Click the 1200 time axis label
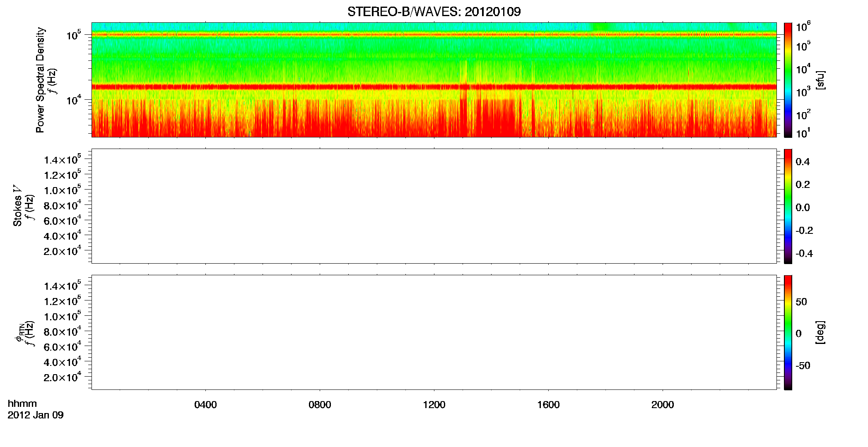Image resolution: width=868 pixels, height=447 pixels. pyautogui.click(x=434, y=405)
